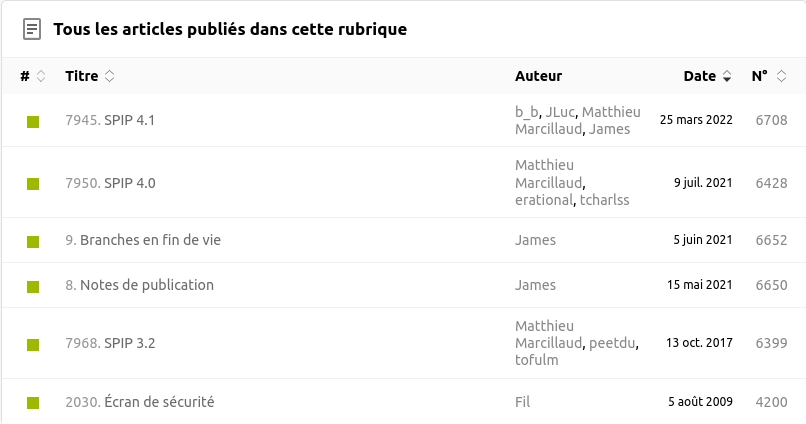
Task: Click green status square for SPIP 4.0
Action: pyautogui.click(x=33, y=183)
